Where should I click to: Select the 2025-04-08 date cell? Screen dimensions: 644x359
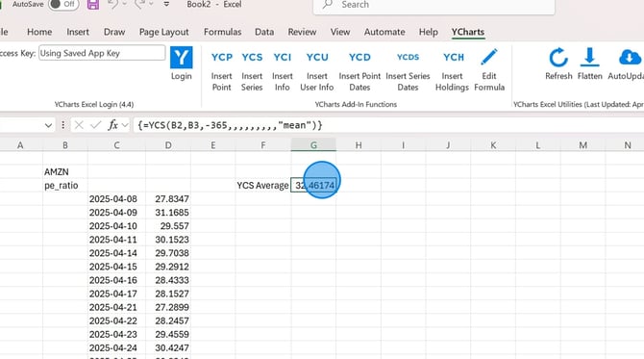[x=116, y=198]
